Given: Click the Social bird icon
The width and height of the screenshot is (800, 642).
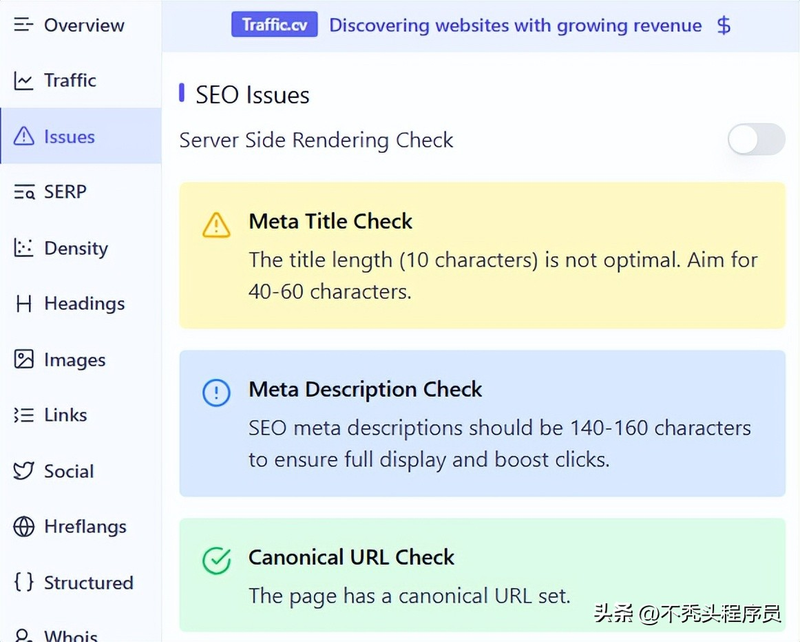Looking at the screenshot, I should tap(23, 471).
